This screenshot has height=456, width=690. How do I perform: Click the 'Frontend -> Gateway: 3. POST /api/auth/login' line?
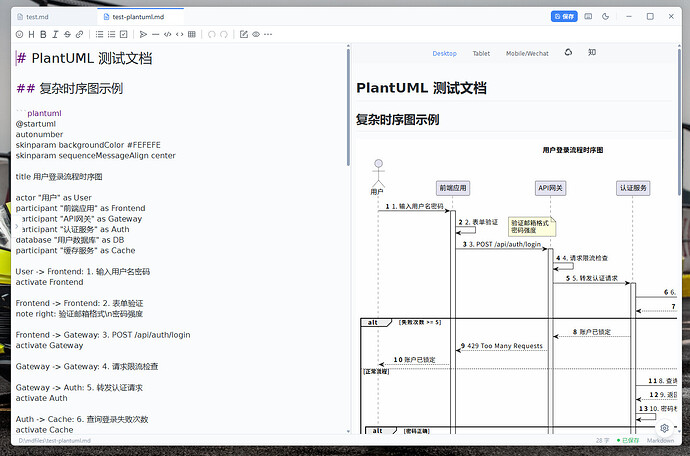(103, 335)
